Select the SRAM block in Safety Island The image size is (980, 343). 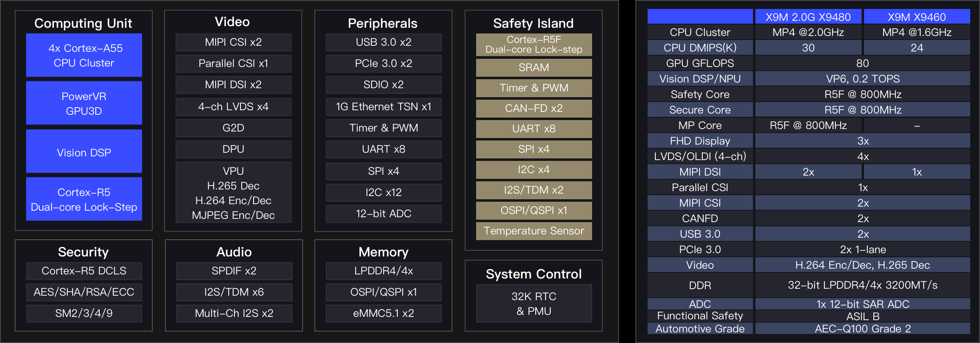pyautogui.click(x=534, y=68)
